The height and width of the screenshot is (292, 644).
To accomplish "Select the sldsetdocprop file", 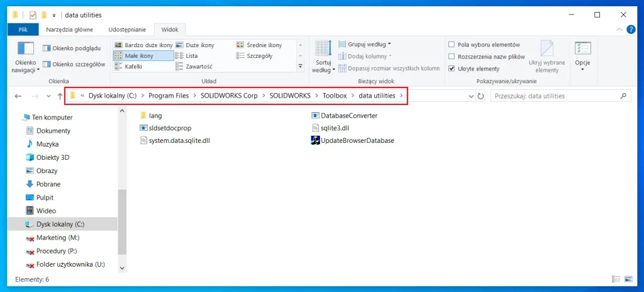I will [x=165, y=128].
